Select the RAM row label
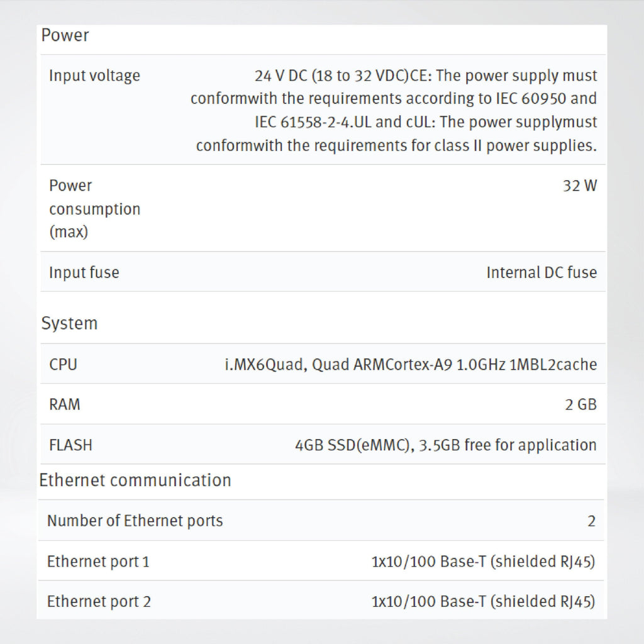 point(65,404)
